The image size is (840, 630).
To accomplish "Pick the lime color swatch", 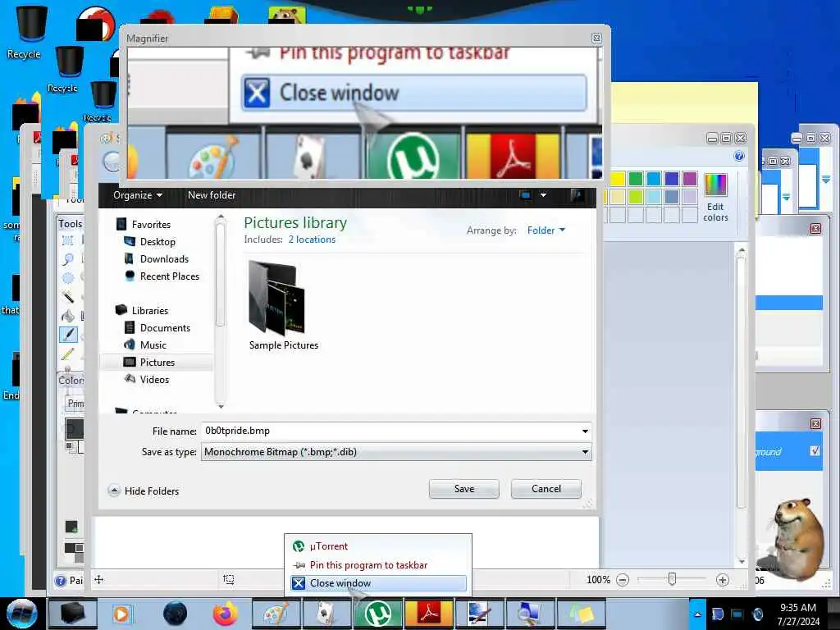I will (636, 197).
